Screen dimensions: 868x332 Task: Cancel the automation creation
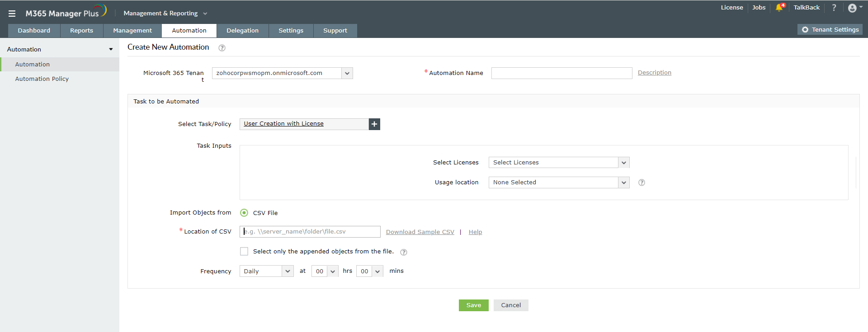511,305
